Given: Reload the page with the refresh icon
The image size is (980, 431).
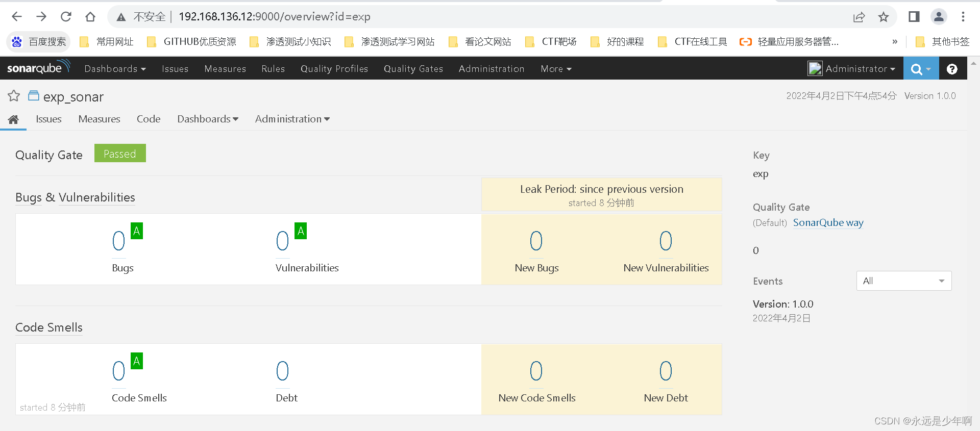Looking at the screenshot, I should coord(66,17).
